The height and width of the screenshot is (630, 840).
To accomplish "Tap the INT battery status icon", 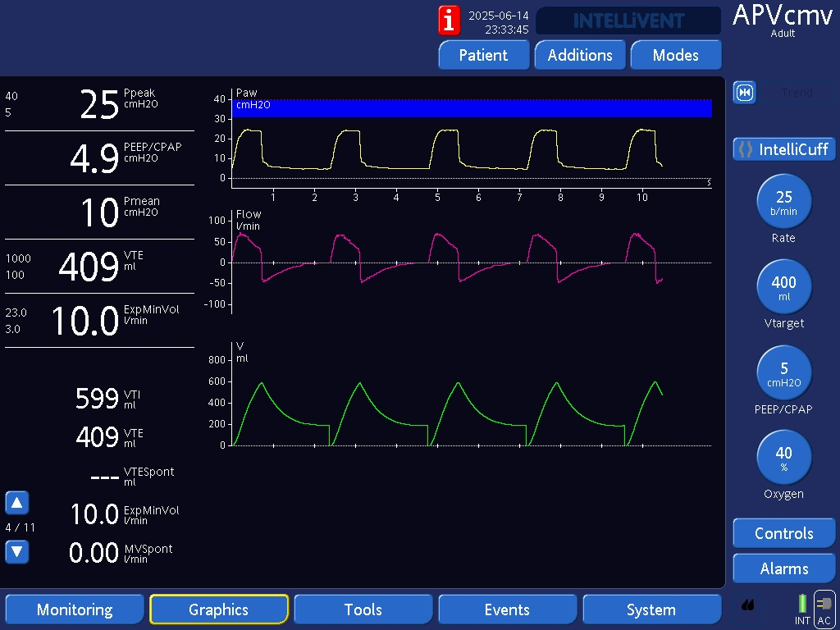I will [x=802, y=609].
